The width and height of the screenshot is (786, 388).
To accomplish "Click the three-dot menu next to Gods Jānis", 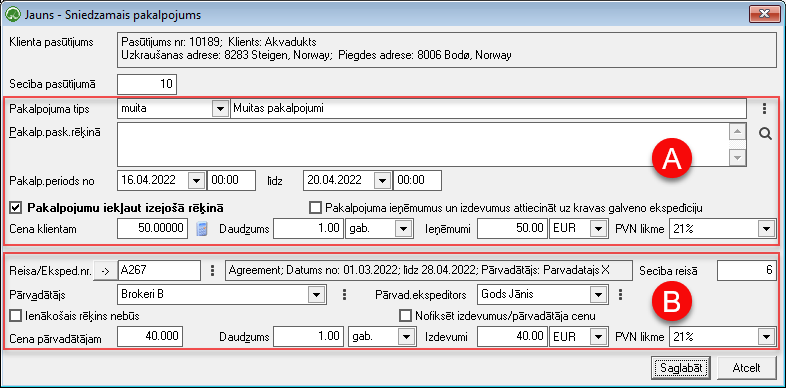I will (620, 294).
